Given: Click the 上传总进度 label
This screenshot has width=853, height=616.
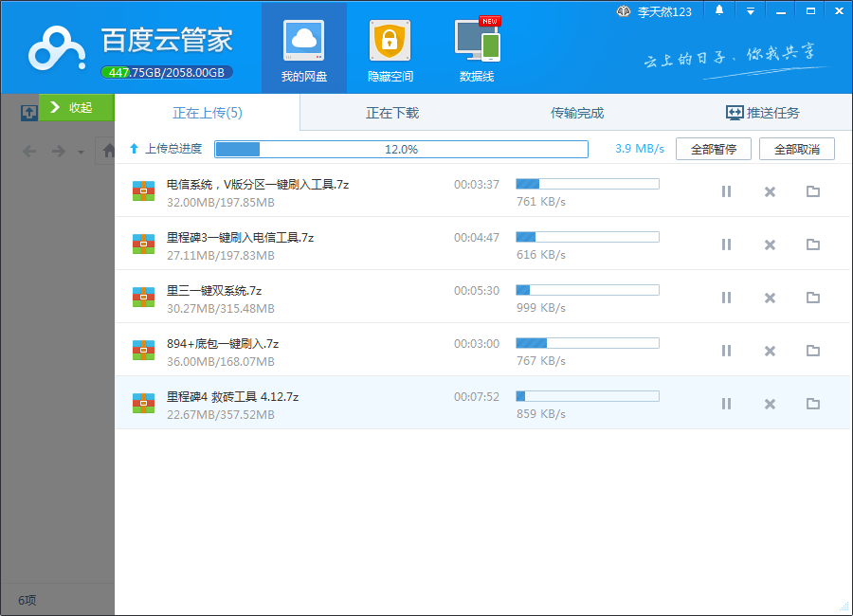Looking at the screenshot, I should pos(173,149).
